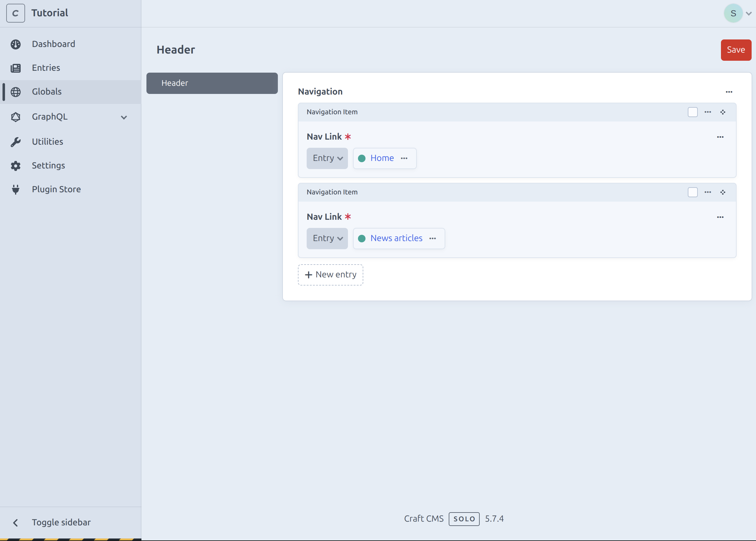Screen dimensions: 756x541
Task: Add a New entry to Navigation
Action: tap(330, 275)
